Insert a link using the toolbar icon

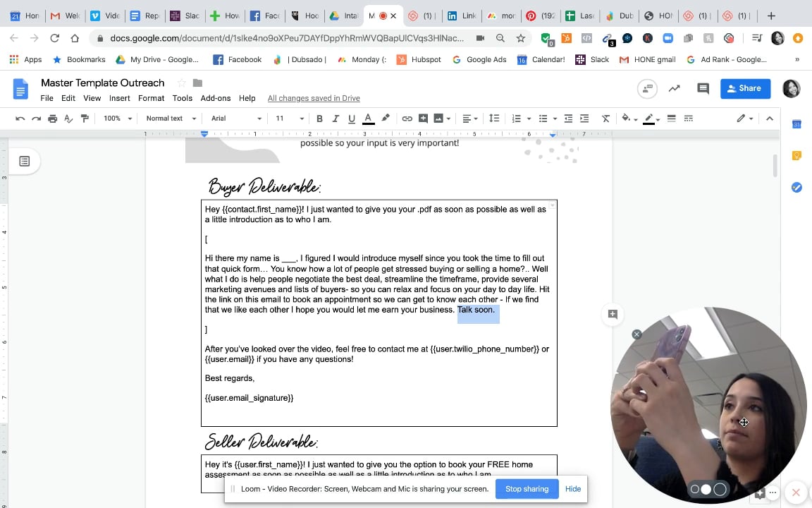(x=407, y=119)
